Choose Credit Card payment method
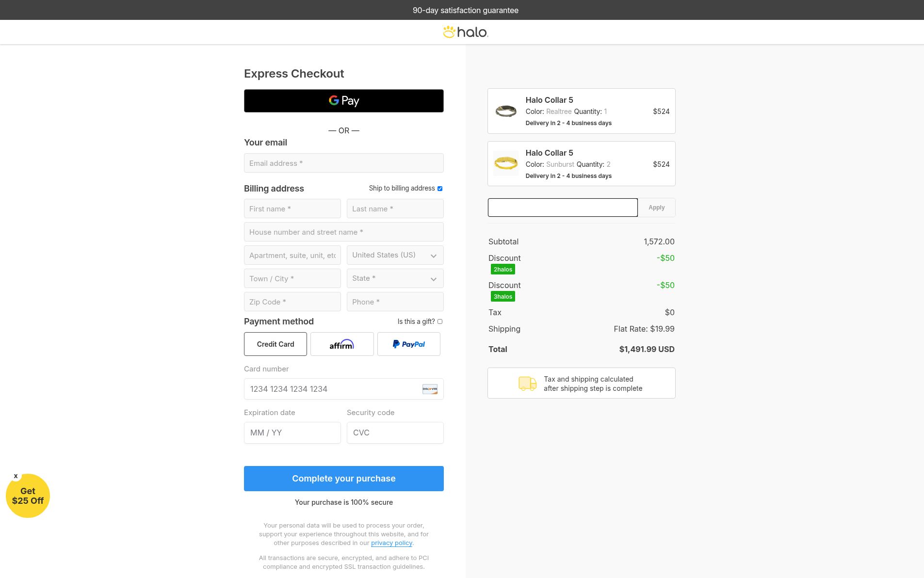Screen dimensions: 924x578 coord(276,344)
